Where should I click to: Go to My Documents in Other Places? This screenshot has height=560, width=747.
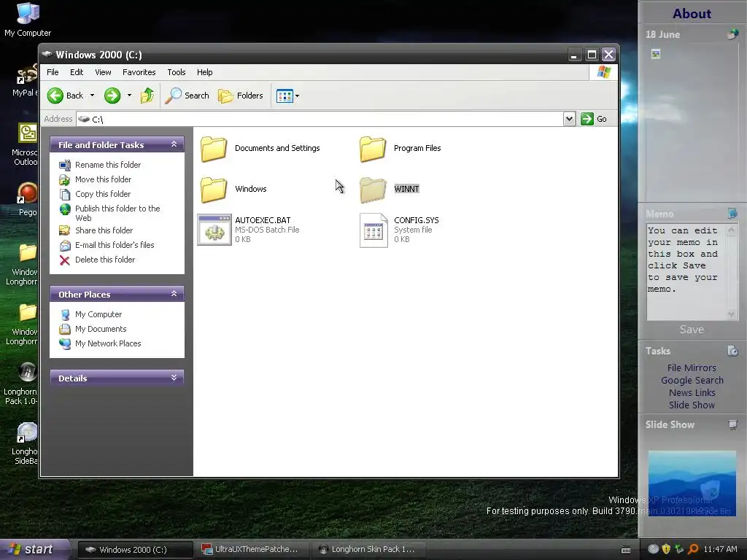[x=101, y=329]
